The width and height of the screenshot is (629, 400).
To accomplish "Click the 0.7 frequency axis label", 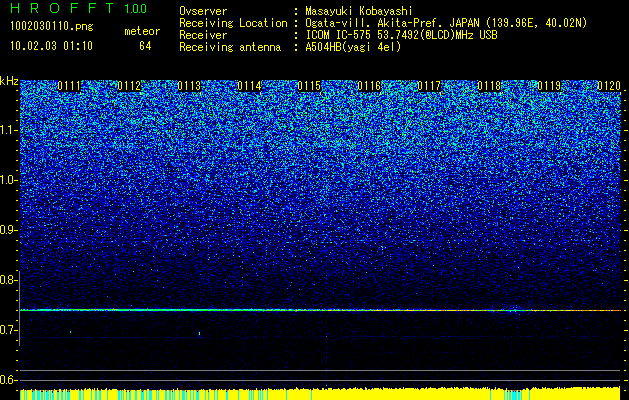I will point(6,330).
